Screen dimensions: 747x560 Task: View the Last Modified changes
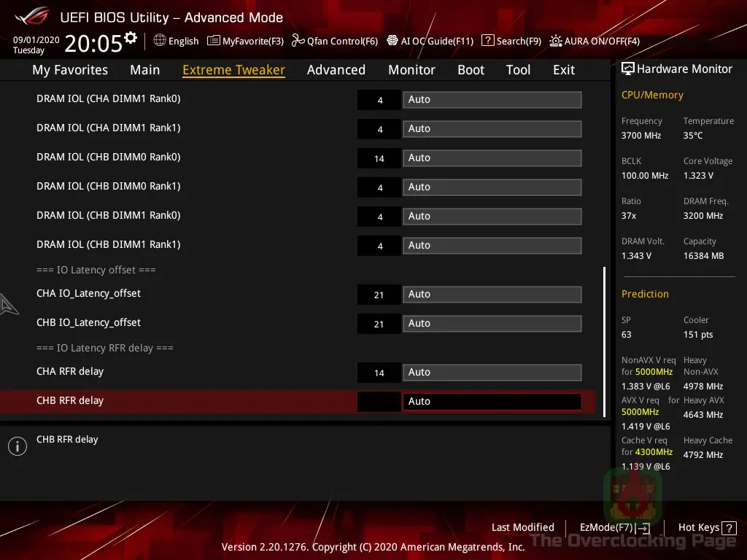coord(522,527)
